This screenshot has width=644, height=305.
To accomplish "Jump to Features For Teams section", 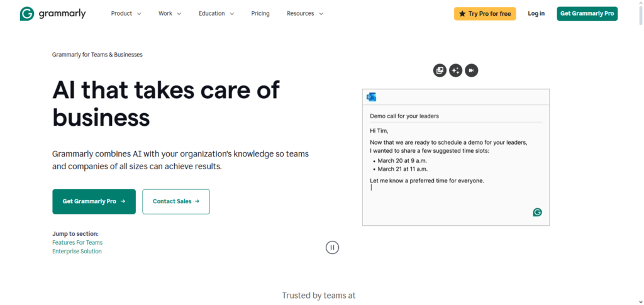I will [x=77, y=243].
